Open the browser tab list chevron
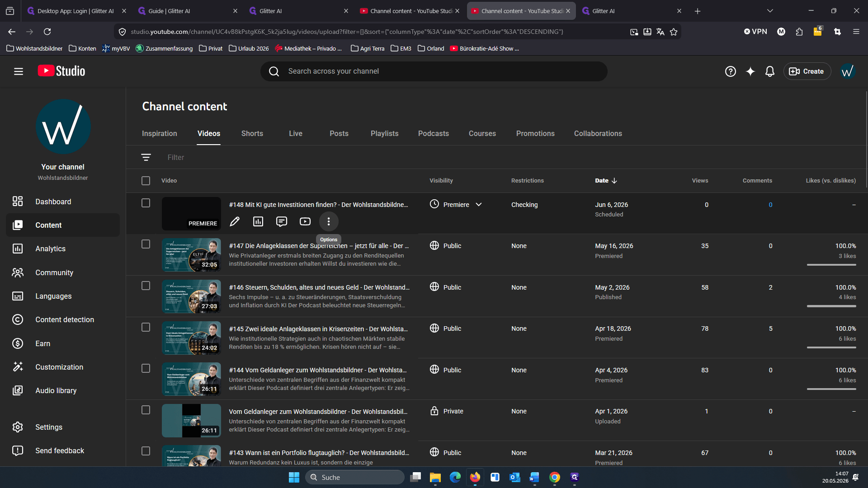Image resolution: width=868 pixels, height=488 pixels. (770, 11)
